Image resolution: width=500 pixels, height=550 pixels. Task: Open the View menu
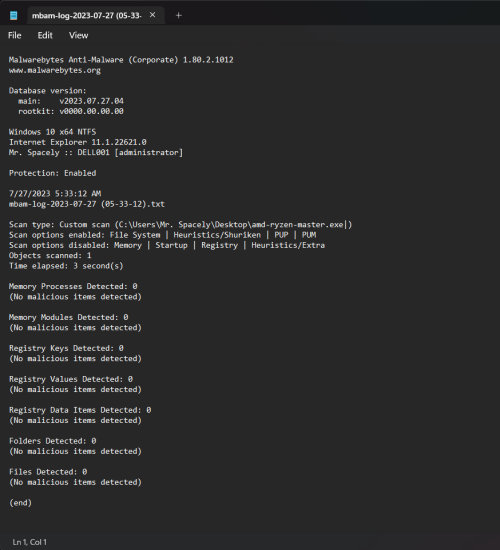(x=79, y=35)
